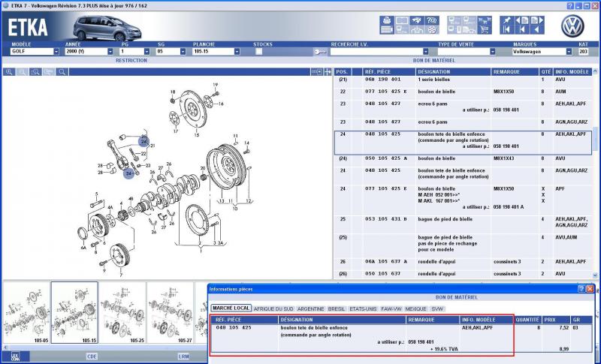Click the pushpin icon
This screenshot has height=364, width=601.
pyautogui.click(x=507, y=20)
